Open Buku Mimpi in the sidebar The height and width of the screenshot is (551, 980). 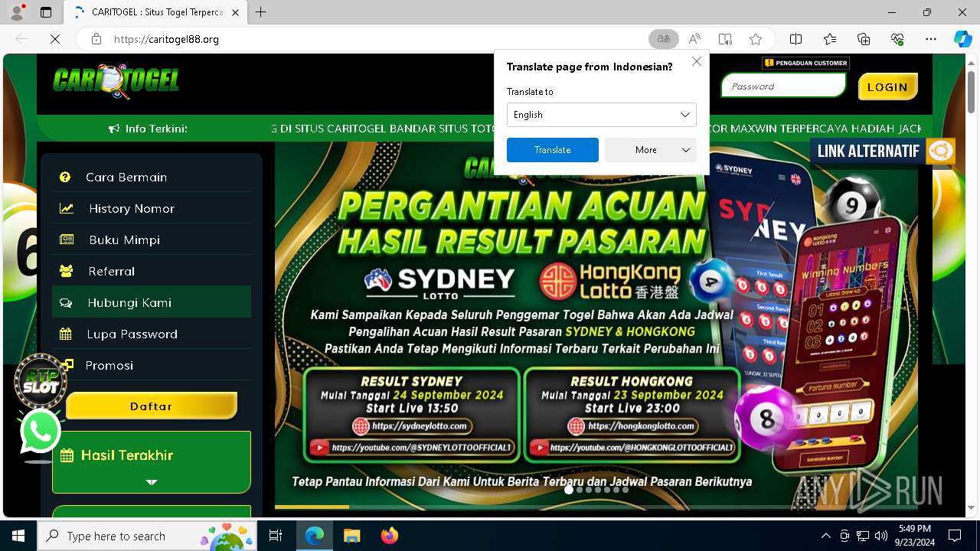coord(152,240)
